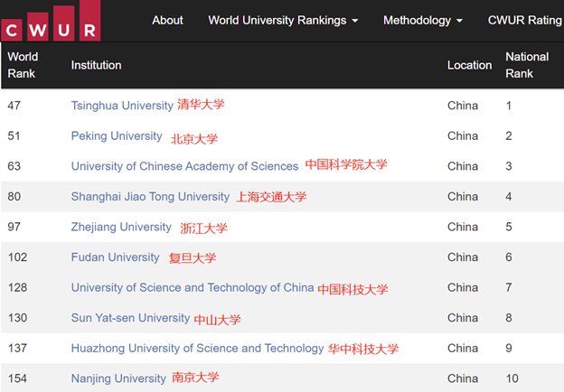Screen dimensions: 564x392
Task: Select world rank 154 cell
Action: pyautogui.click(x=17, y=378)
